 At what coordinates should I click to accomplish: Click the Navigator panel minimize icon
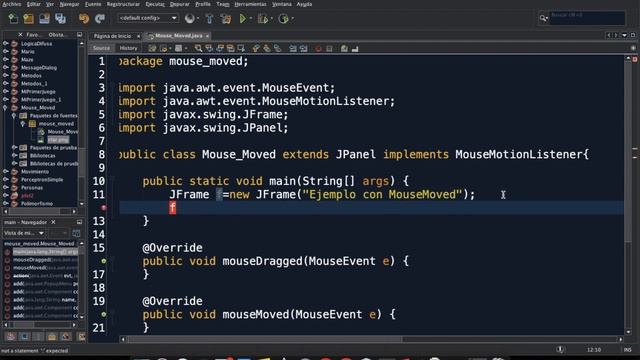click(x=79, y=222)
